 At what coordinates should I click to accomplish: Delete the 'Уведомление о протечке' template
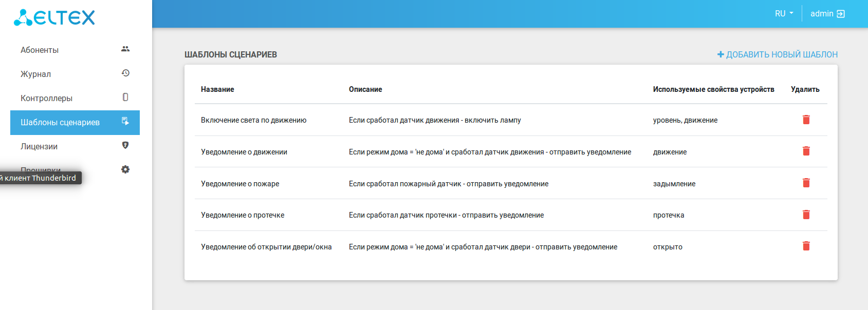(806, 215)
